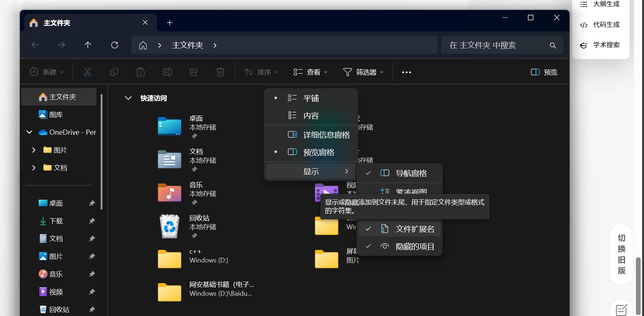
Task: Open the 排序 sort dropdown
Action: (x=261, y=72)
